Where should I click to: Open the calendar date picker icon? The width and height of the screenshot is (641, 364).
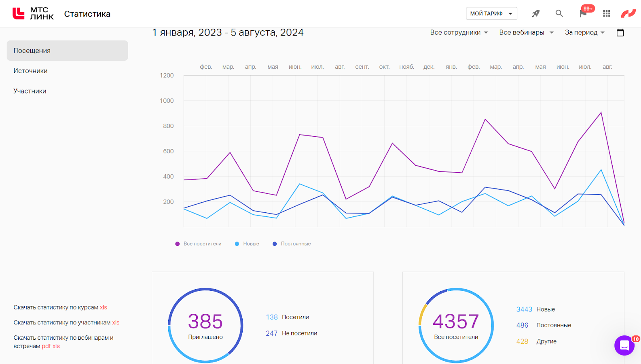(x=620, y=32)
